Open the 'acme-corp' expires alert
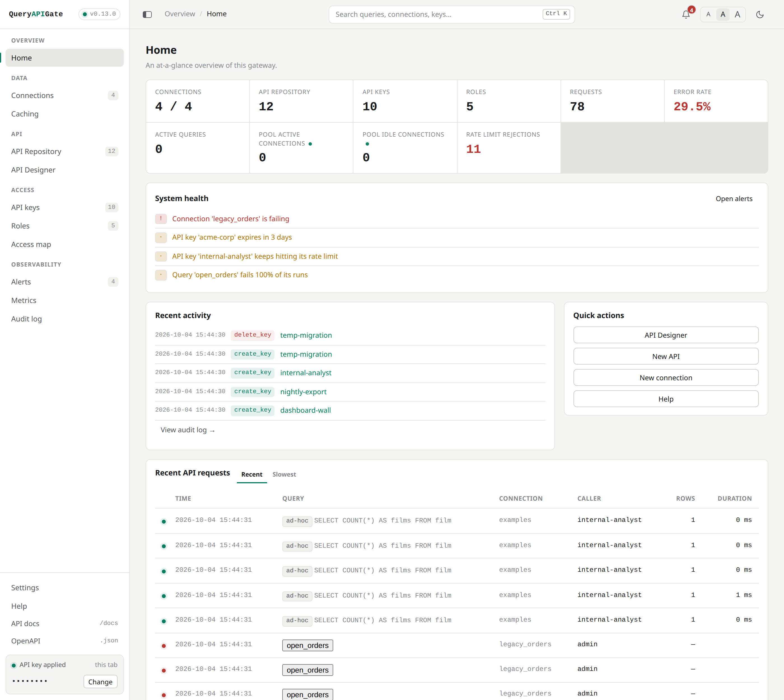This screenshot has width=784, height=700. pos(232,237)
